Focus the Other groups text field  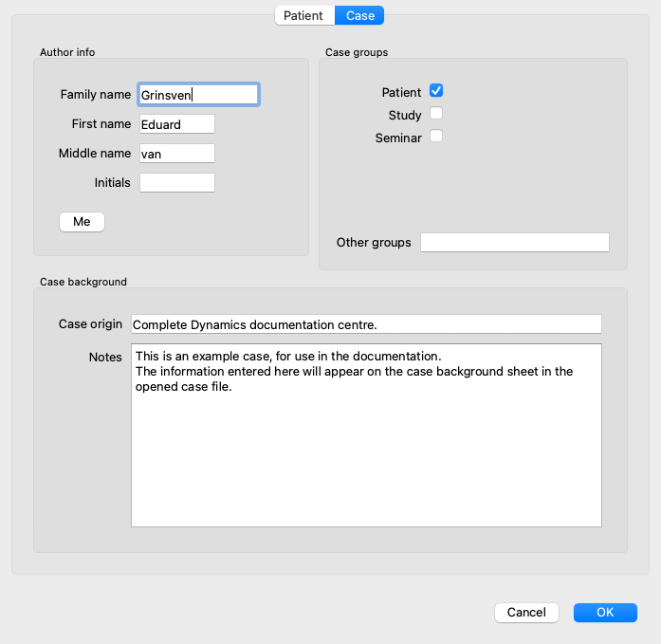[515, 243]
